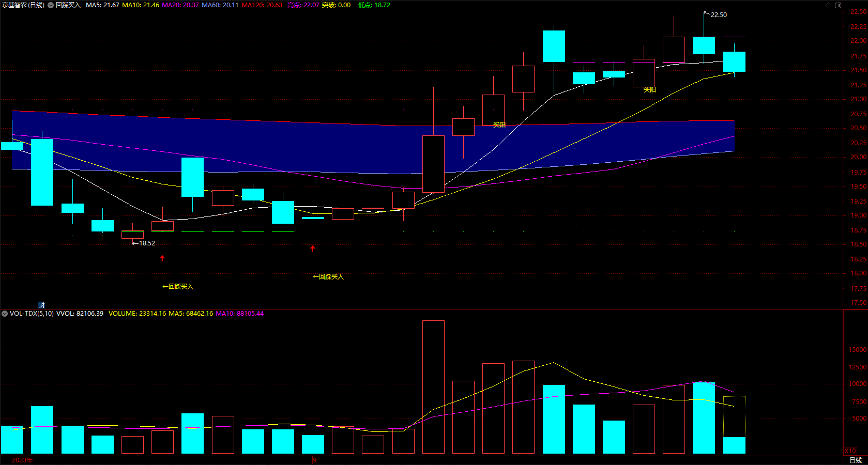Select the tallest hollow volume bar

(433, 387)
